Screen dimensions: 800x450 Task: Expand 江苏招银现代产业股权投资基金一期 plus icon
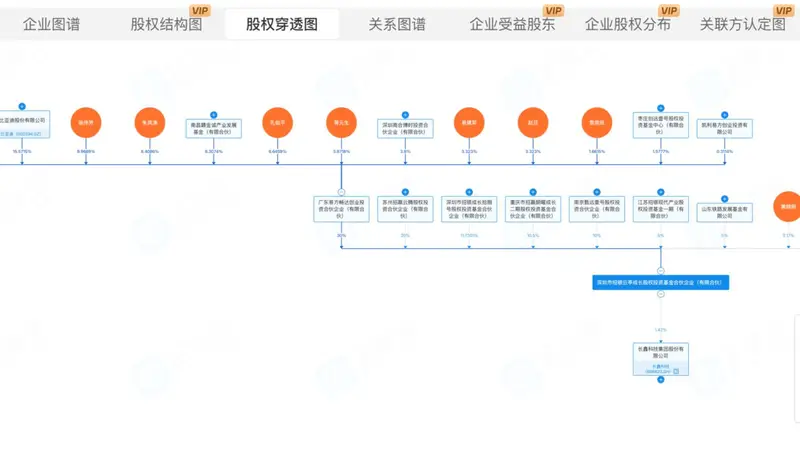click(x=661, y=192)
